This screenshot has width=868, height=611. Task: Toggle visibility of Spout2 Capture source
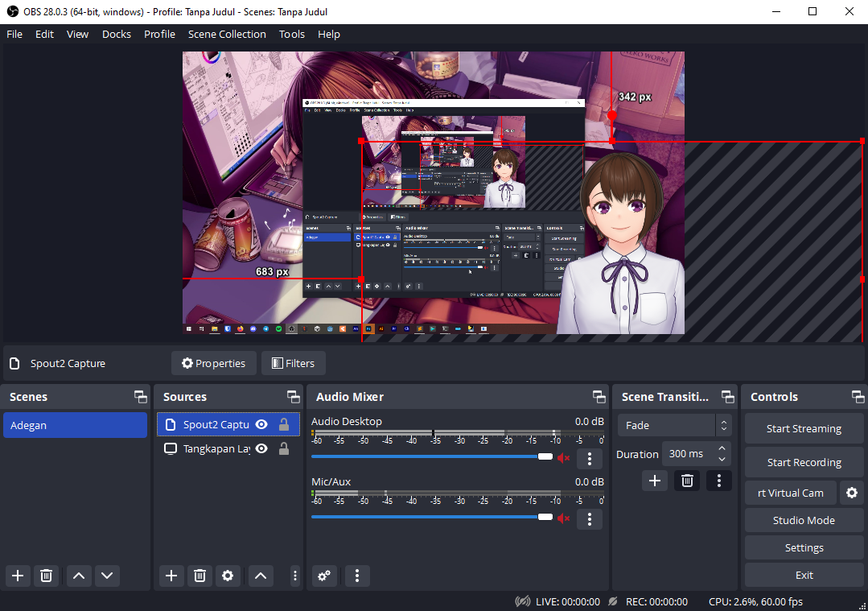[261, 424]
